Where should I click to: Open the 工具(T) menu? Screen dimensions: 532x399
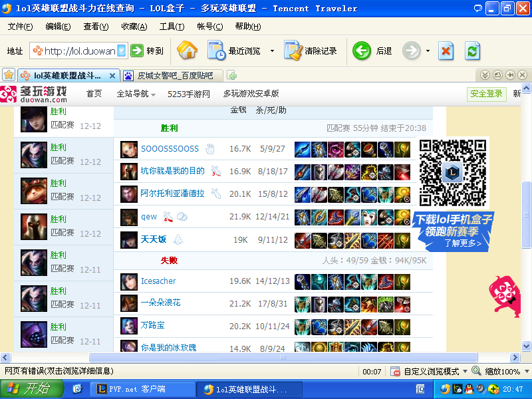(172, 27)
